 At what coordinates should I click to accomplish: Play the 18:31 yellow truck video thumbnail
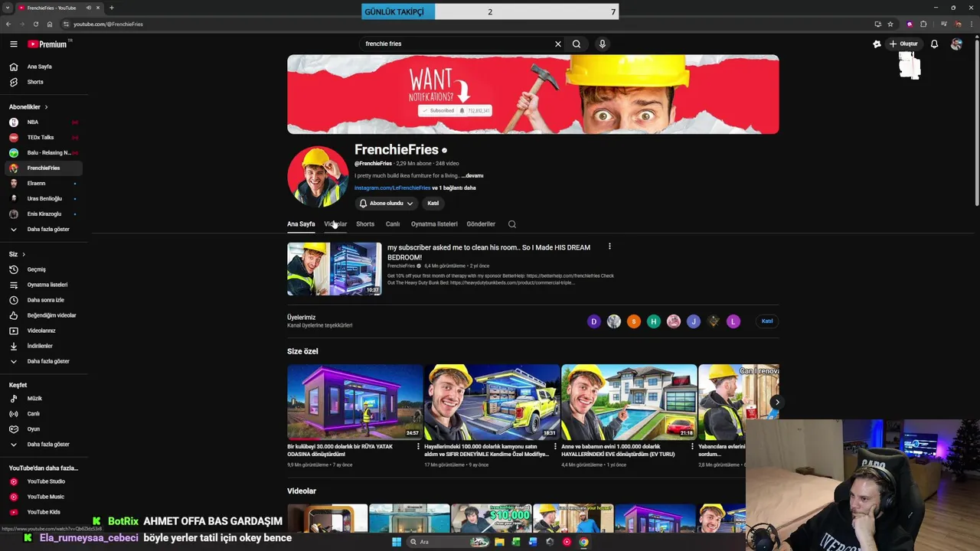[x=492, y=402]
